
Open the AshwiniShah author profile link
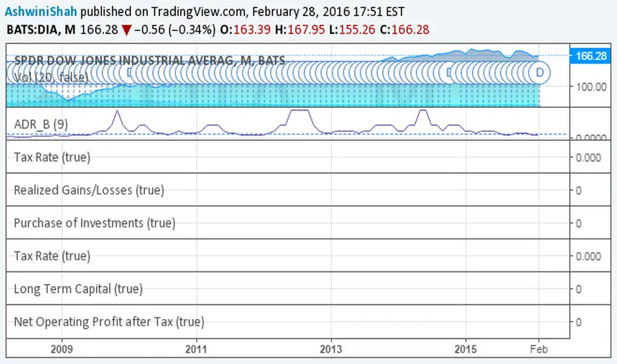[41, 11]
